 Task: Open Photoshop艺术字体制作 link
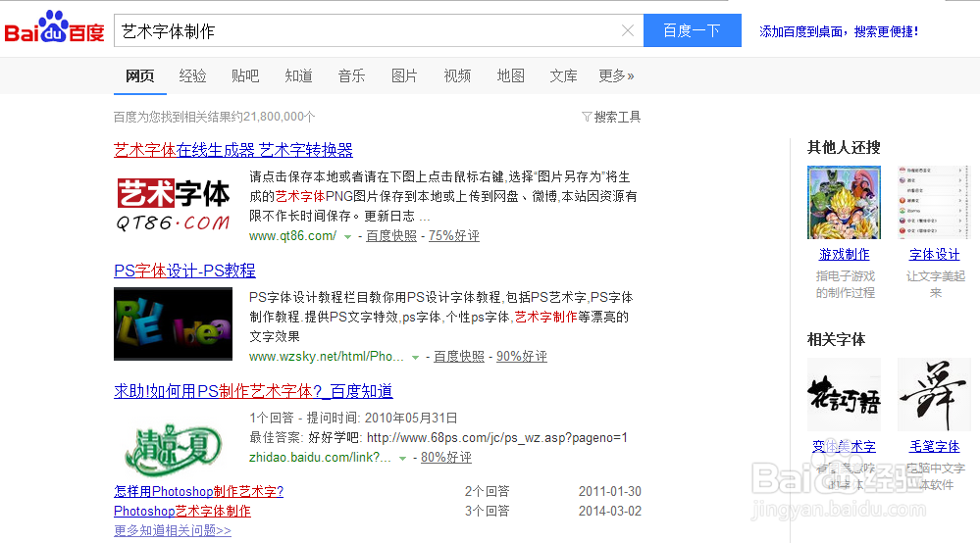coord(181,512)
